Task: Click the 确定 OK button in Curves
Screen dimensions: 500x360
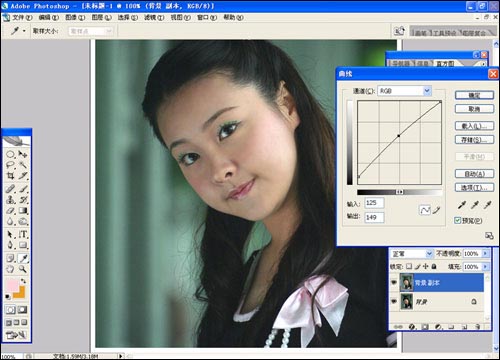Action: 474,95
